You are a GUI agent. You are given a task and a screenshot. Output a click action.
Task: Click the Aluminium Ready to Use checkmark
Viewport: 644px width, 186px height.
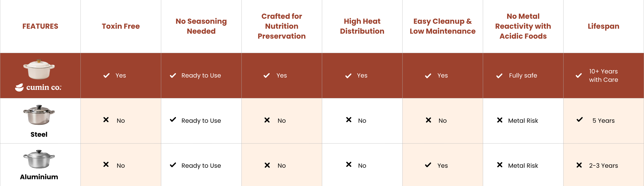pos(173,165)
